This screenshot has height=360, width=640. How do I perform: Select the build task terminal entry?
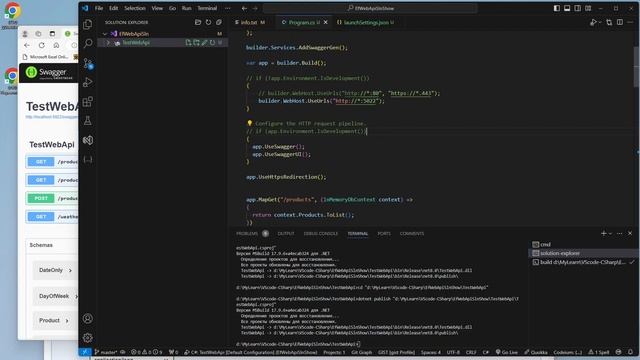pos(583,262)
